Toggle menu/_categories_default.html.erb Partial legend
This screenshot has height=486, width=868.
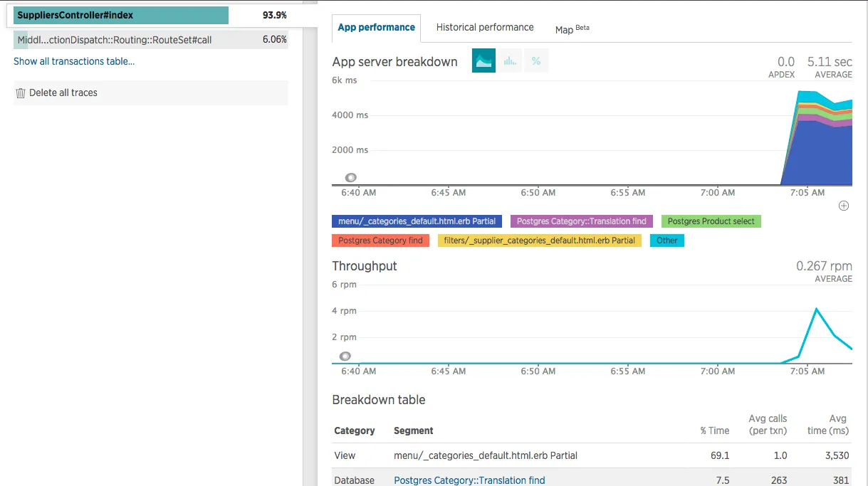[x=417, y=221]
